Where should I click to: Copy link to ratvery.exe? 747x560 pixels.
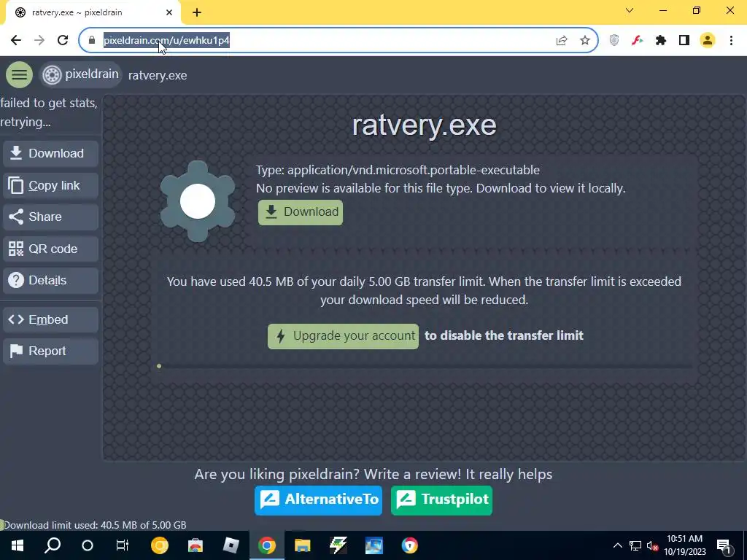point(50,185)
